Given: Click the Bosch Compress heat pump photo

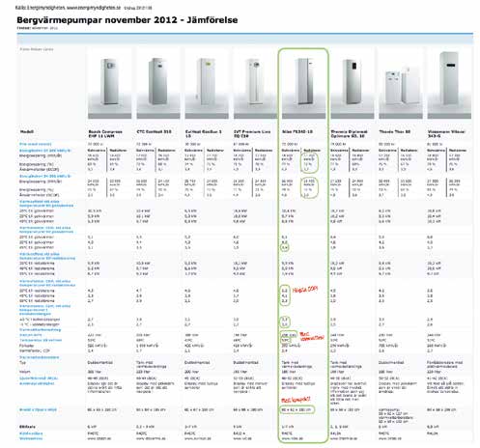Looking at the screenshot, I should pos(110,84).
